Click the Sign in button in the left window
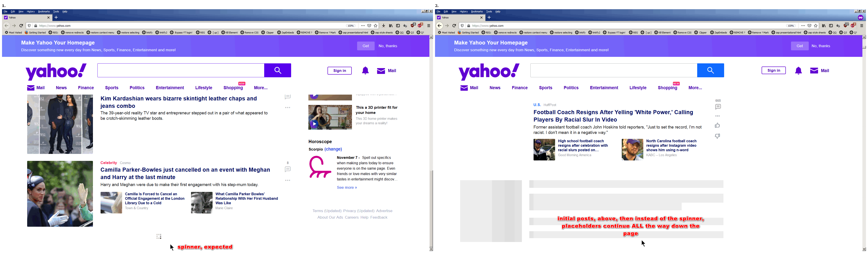This screenshot has width=868, height=253. point(340,71)
